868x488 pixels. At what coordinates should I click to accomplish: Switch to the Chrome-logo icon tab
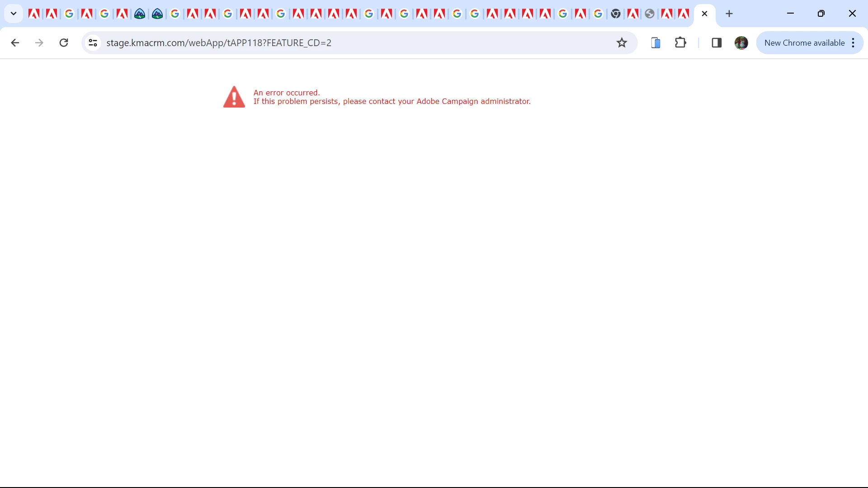point(615,14)
